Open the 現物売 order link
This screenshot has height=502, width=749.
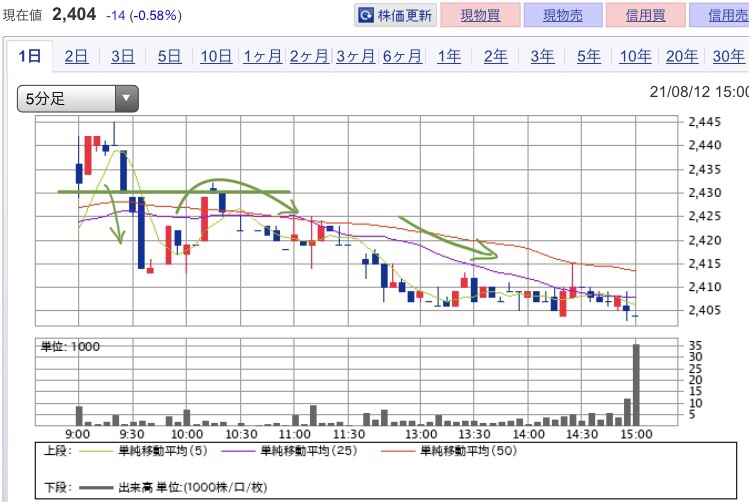click(x=563, y=15)
